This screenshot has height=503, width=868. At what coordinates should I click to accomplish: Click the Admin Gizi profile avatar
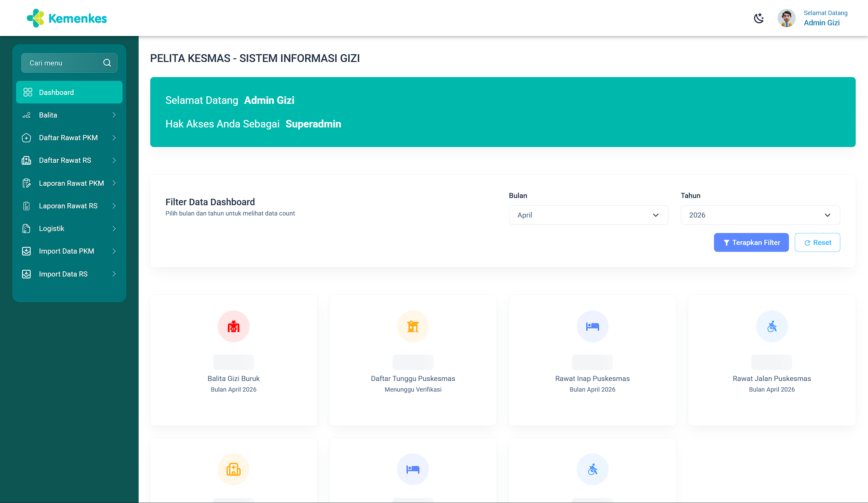tap(786, 18)
